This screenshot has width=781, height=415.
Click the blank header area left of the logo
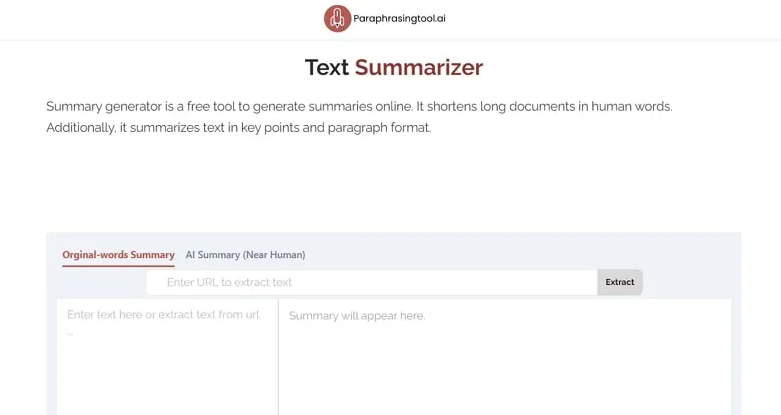pos(150,18)
